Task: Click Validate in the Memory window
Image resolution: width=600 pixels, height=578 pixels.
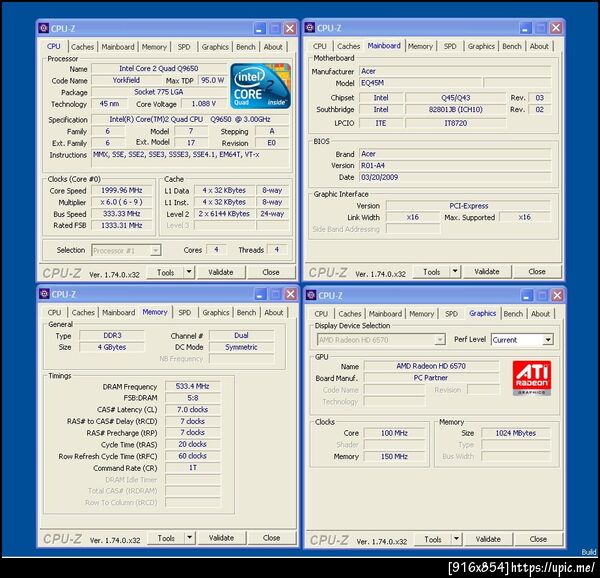Action: pos(222,538)
